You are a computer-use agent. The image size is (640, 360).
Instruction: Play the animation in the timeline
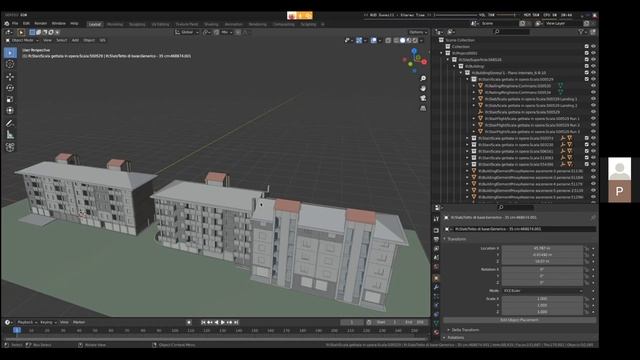223,322
